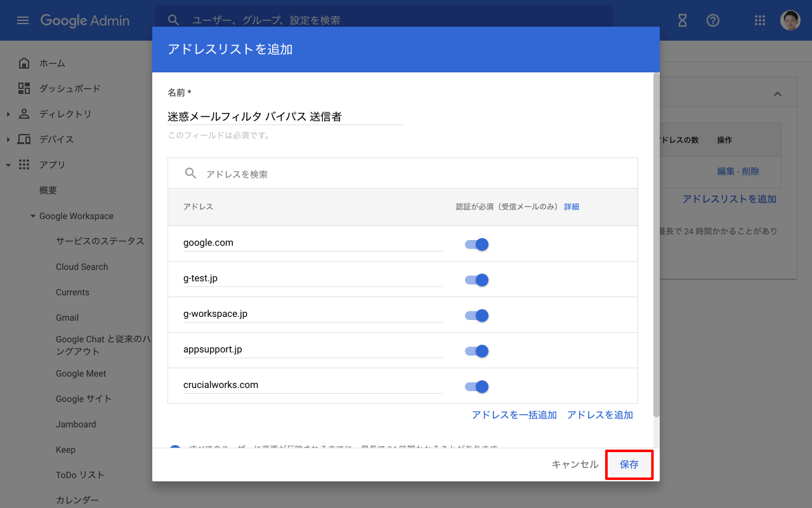Click アドレスリストを追加 link in background page

[730, 199]
